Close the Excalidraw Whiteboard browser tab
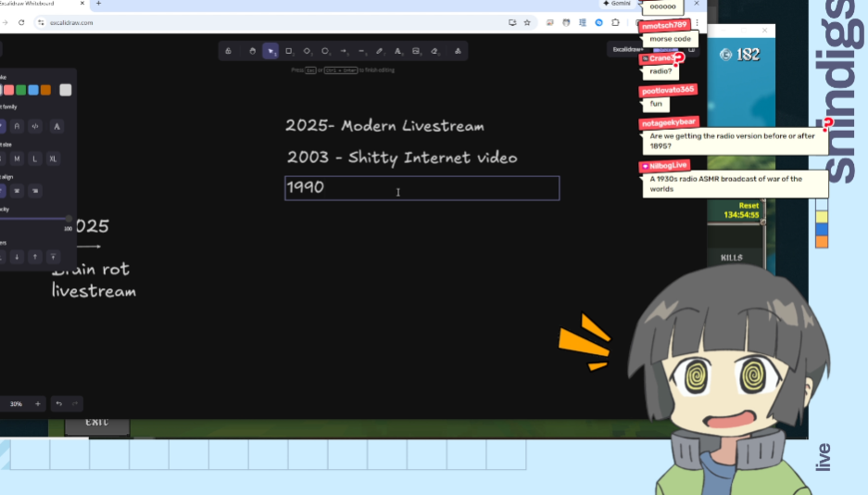 [x=82, y=4]
